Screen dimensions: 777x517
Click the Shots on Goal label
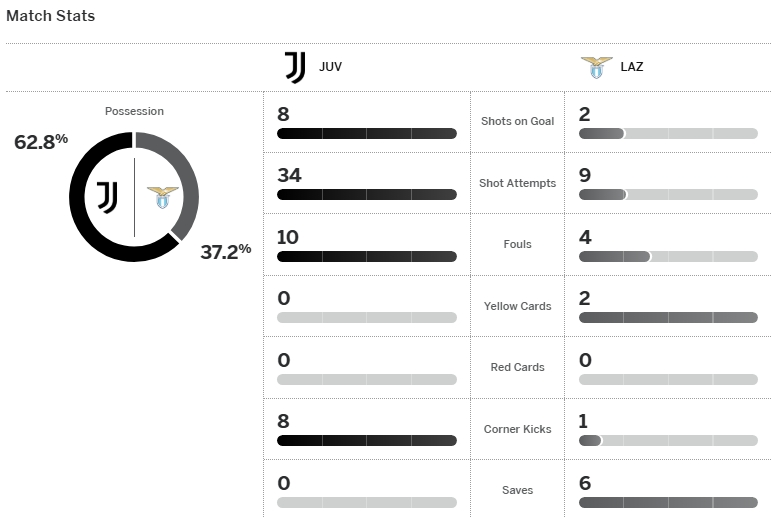517,121
